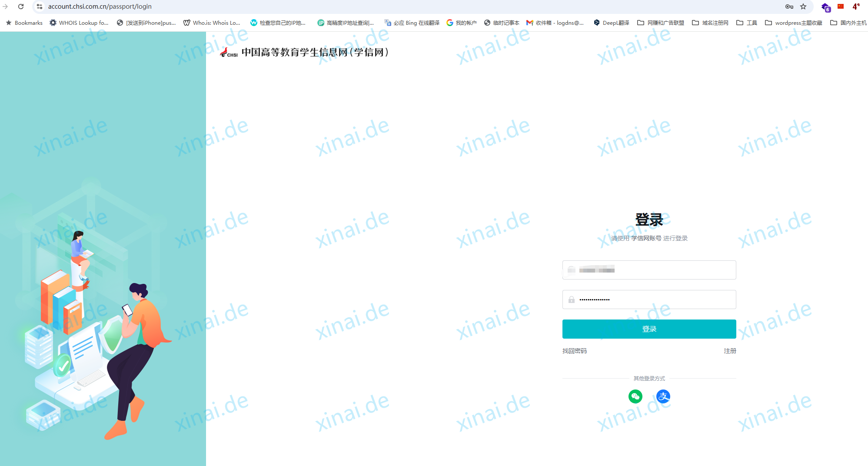Click the 注册 link
The width and height of the screenshot is (868, 466).
click(x=730, y=351)
